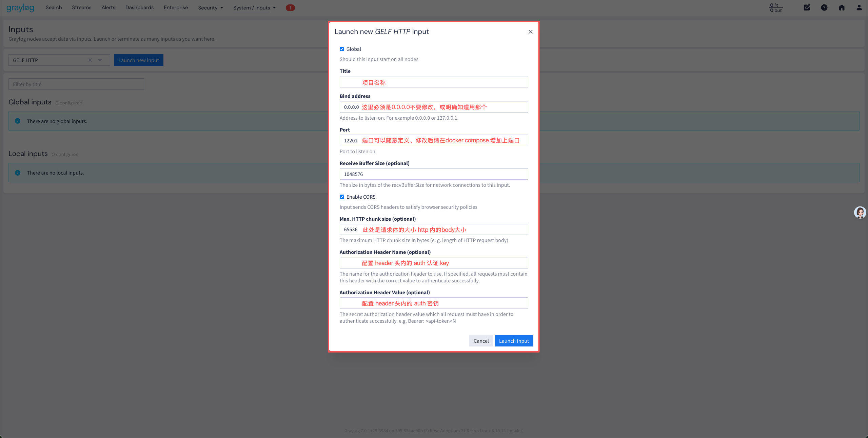Go to the home icon

pos(842,7)
